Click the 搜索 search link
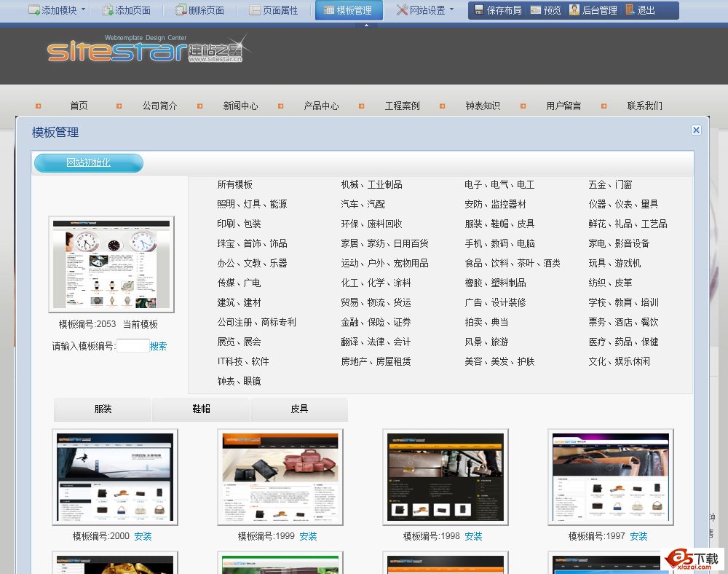This screenshot has height=574, width=728. 159,345
